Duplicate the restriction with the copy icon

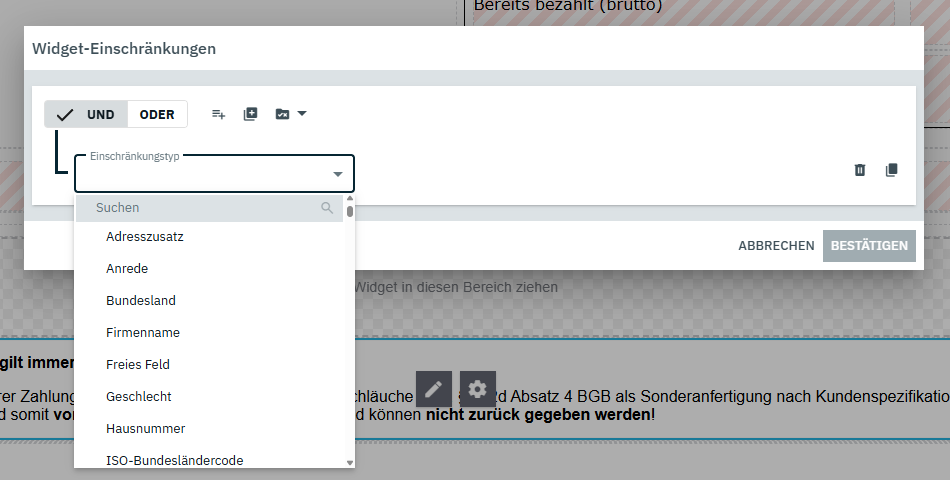tap(892, 170)
